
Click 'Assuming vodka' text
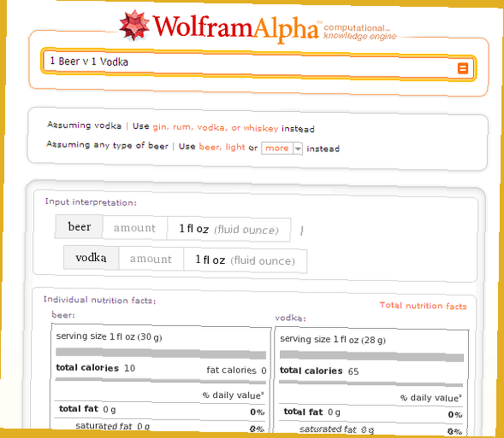coord(84,125)
